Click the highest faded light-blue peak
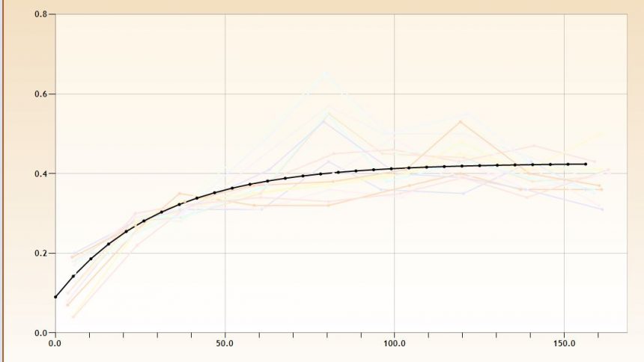This screenshot has width=644, height=362. pos(326,73)
